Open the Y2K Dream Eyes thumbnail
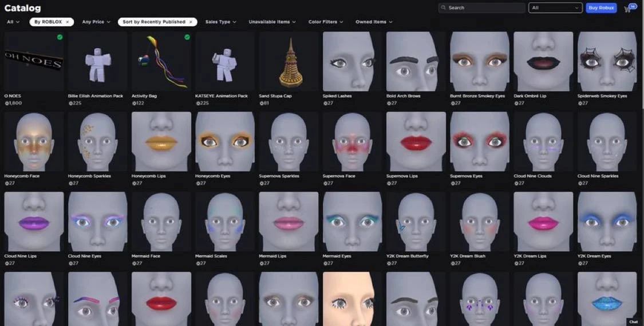 (x=607, y=221)
